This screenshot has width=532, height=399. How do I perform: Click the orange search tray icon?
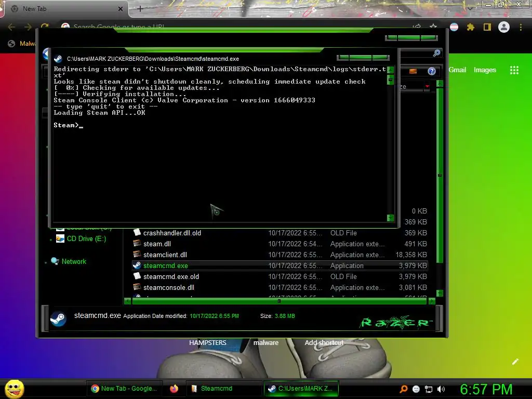tap(404, 389)
